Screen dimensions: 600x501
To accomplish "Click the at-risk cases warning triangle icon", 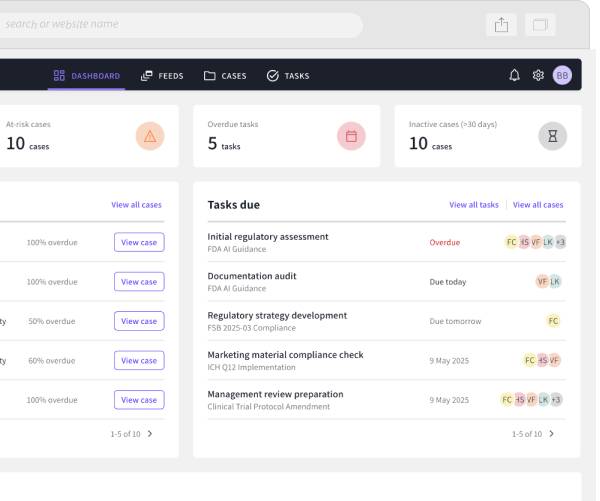I will (150, 136).
